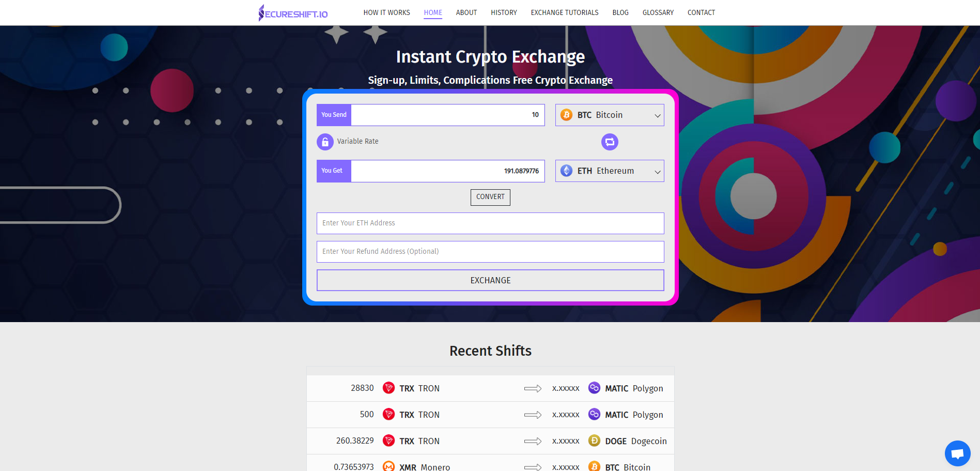The image size is (980, 471).
Task: Click the Dogecoin icon in recent shifts
Action: [x=594, y=440]
